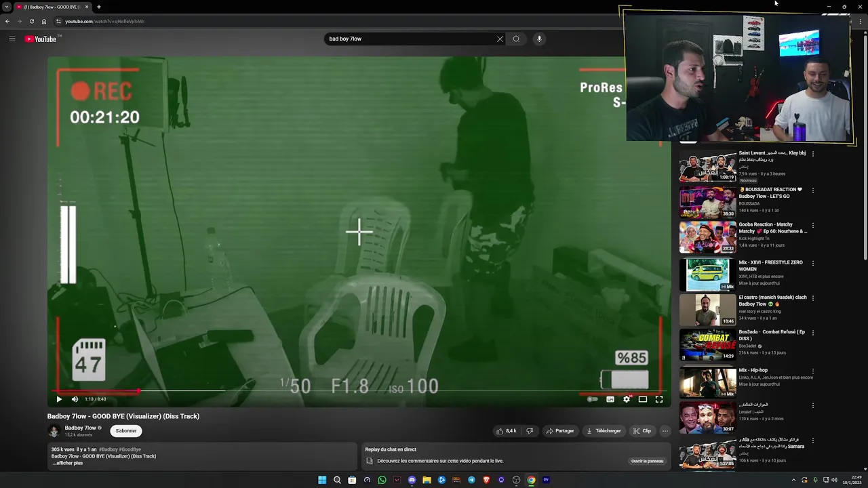Click the #GoodBye hashtag
The height and width of the screenshot is (488, 868).
pos(130,449)
